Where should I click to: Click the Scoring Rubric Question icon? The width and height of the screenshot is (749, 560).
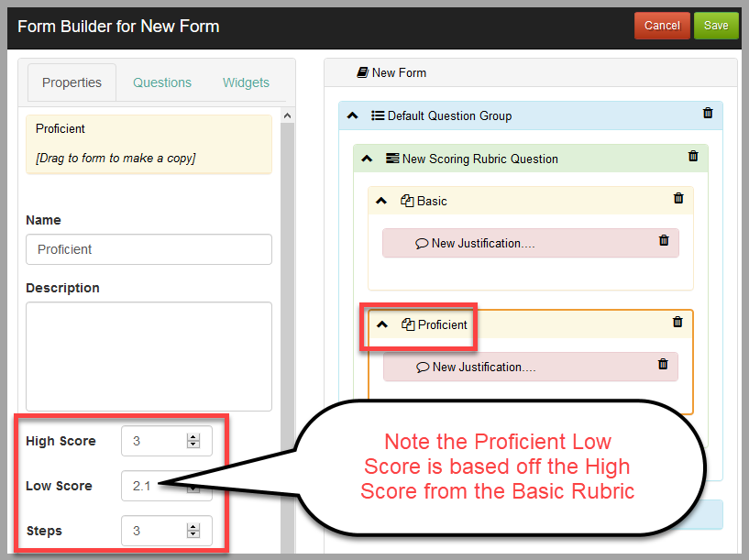(392, 158)
